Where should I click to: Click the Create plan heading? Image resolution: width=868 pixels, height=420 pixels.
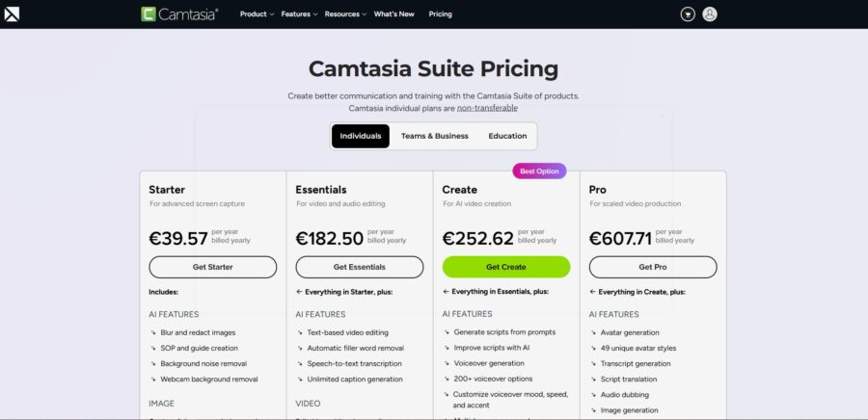click(x=459, y=190)
